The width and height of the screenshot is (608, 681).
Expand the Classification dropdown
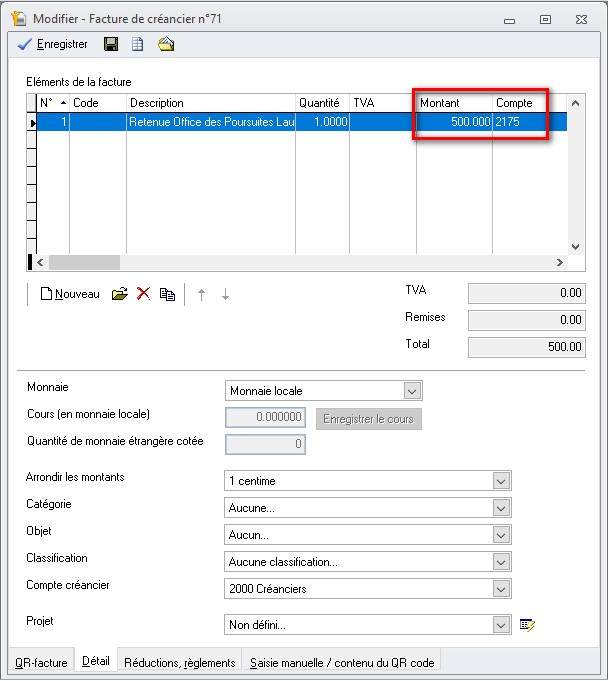(501, 562)
